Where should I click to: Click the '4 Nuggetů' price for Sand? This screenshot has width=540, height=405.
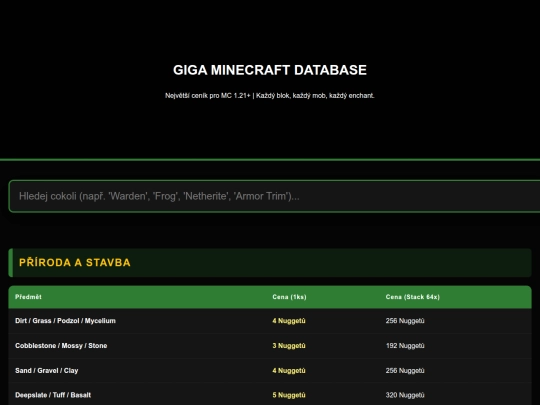pos(289,371)
